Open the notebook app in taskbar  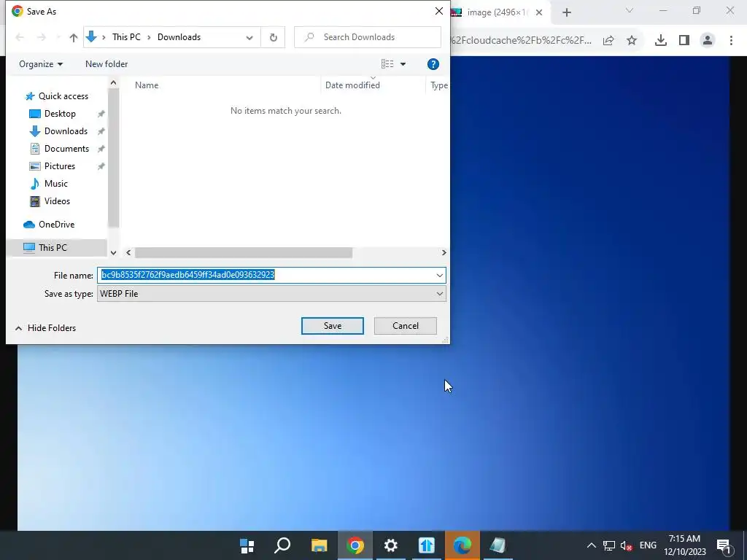[498, 545]
